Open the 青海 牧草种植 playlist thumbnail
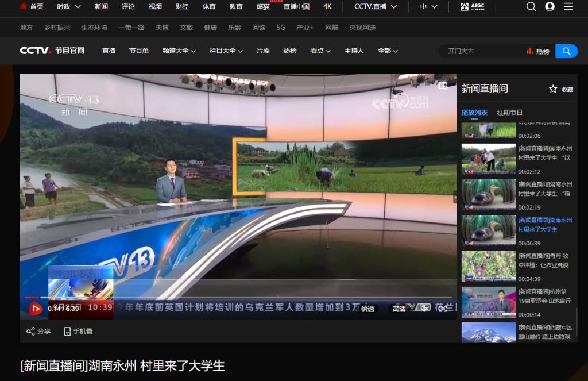Image resolution: width=588 pixels, height=381 pixels. 489,266
